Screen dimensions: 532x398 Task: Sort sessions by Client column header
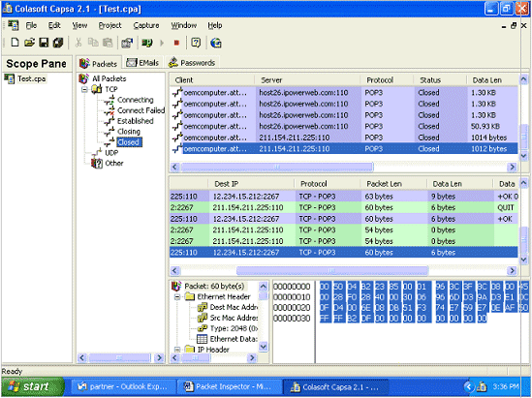213,80
